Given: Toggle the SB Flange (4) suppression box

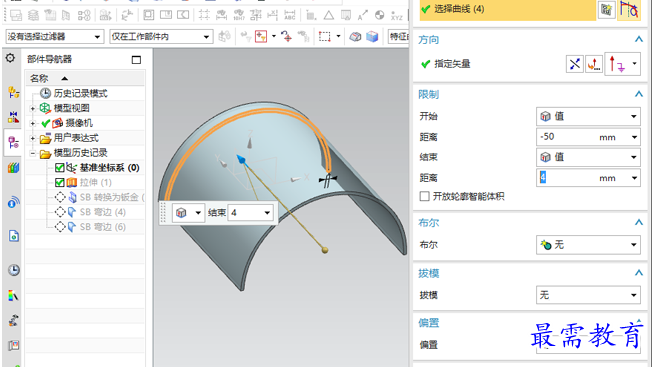Looking at the screenshot, I should tap(60, 212).
